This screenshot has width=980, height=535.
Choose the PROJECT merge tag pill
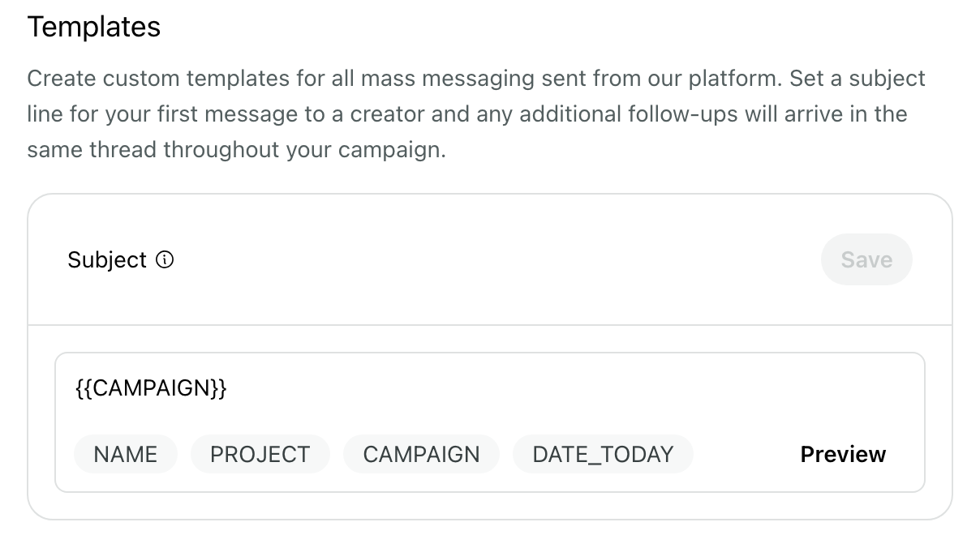click(x=260, y=454)
